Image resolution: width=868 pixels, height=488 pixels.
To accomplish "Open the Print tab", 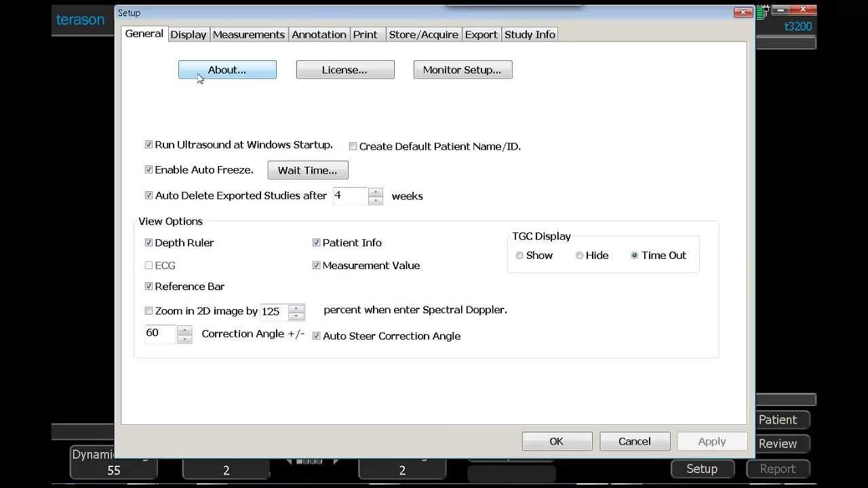I will tap(366, 35).
